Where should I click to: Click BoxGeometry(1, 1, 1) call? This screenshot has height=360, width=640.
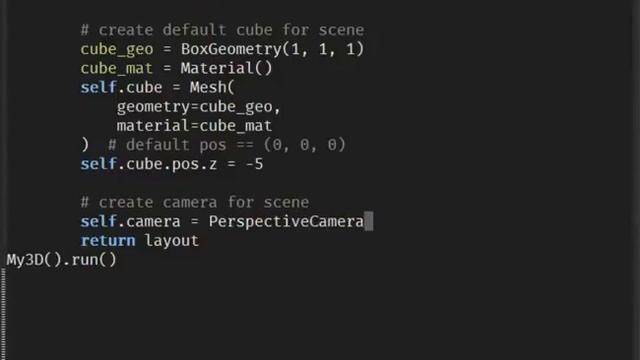[x=272, y=49]
